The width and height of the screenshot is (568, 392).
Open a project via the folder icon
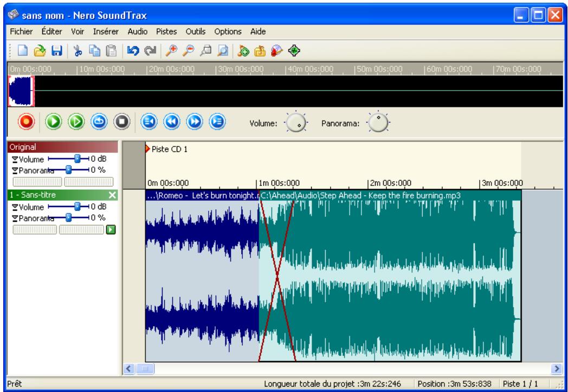point(40,51)
